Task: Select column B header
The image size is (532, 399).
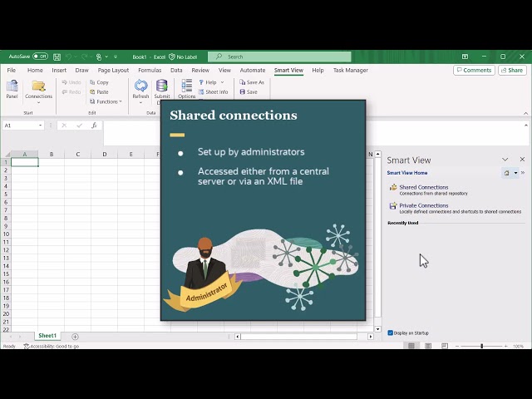Action: click(52, 155)
